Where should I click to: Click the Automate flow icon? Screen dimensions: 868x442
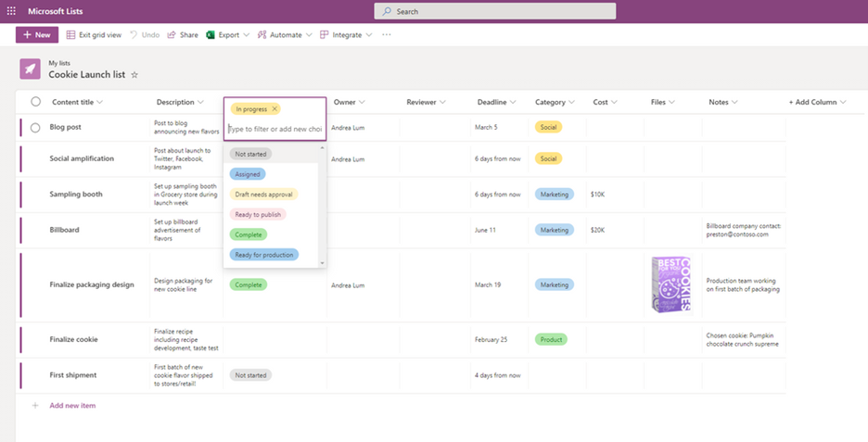(262, 35)
